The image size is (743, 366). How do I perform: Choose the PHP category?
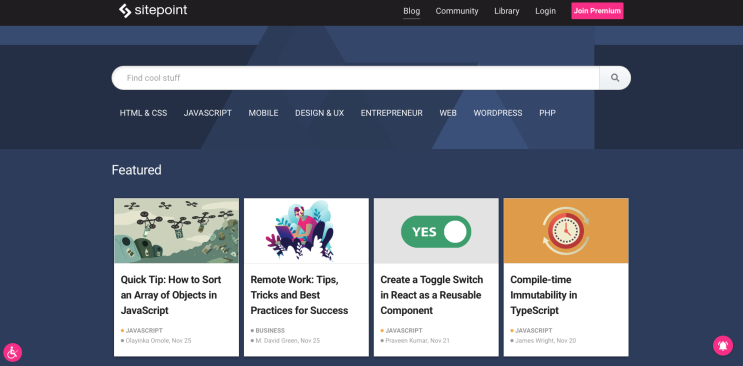click(547, 113)
